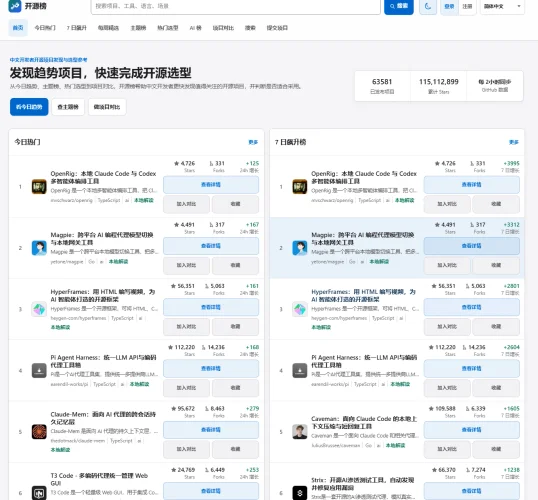The height and width of the screenshot is (500, 538).
Task: Click 加入对比 for Magpie in 今日热门 panel
Action: (x=186, y=265)
